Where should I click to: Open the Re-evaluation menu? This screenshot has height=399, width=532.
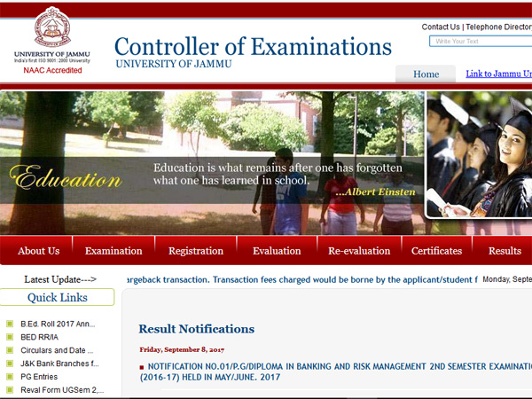[x=359, y=251]
